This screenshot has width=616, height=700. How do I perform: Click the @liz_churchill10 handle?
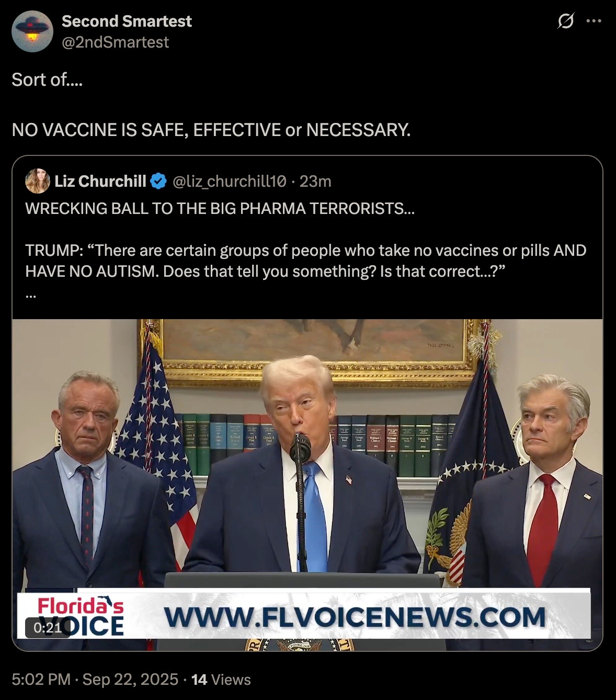[229, 181]
